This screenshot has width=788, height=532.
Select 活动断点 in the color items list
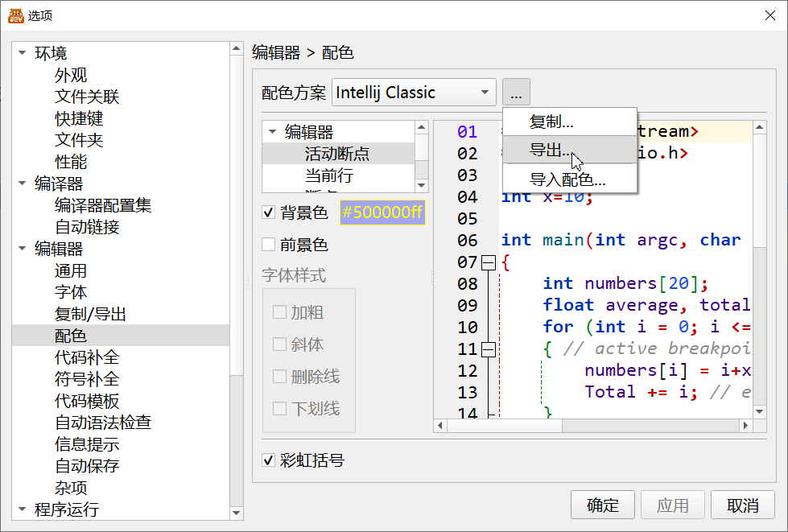[x=338, y=153]
